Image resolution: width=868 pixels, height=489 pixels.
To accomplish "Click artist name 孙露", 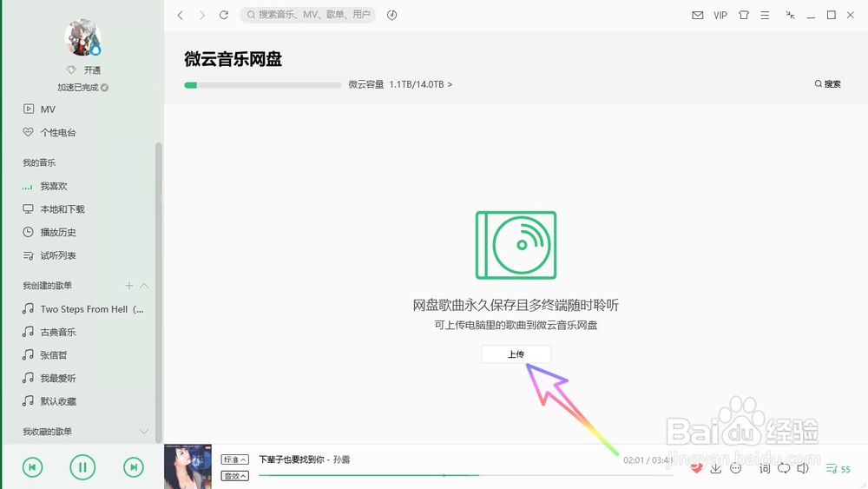I will pyautogui.click(x=341, y=459).
